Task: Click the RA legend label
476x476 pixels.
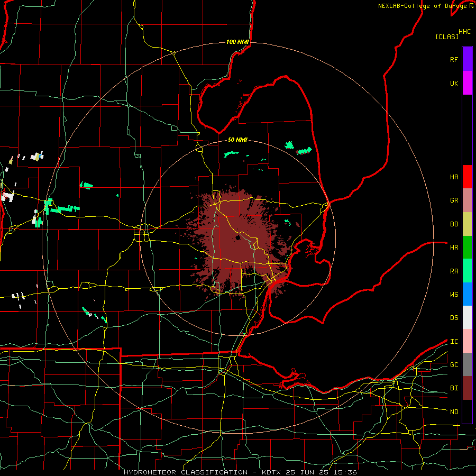Action: point(454,271)
